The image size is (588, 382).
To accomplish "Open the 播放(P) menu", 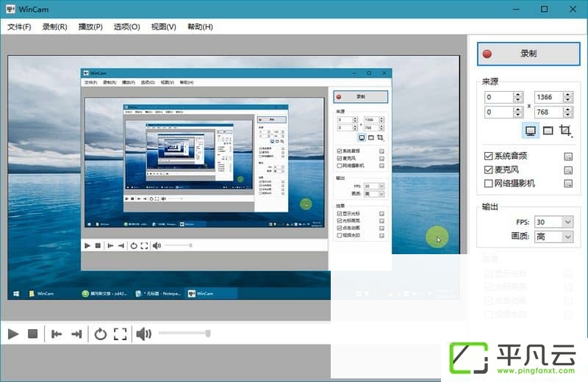I will point(90,27).
